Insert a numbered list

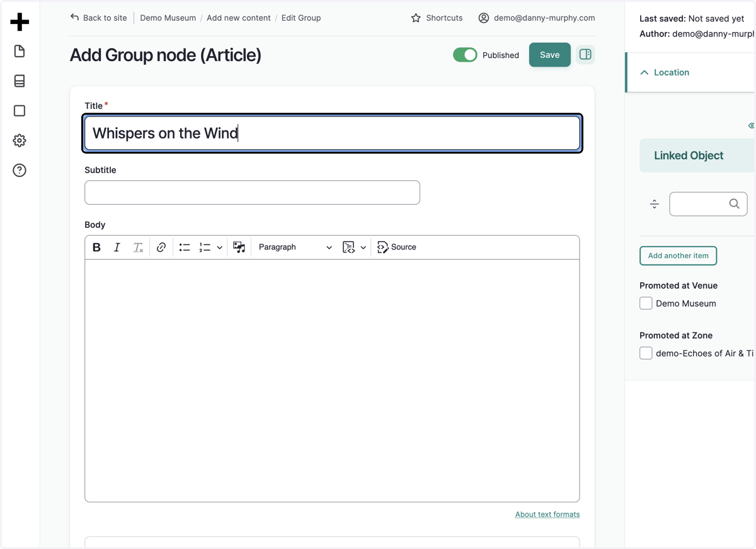click(x=205, y=247)
